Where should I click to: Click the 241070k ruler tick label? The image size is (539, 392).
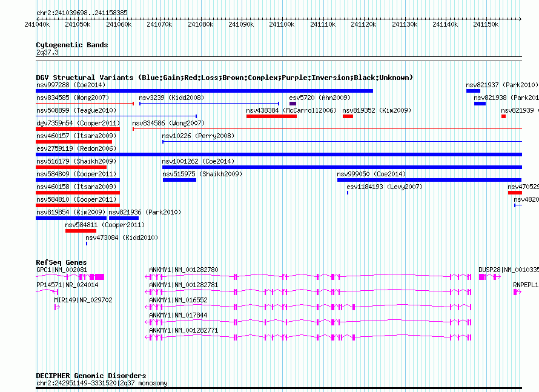pyautogui.click(x=159, y=24)
